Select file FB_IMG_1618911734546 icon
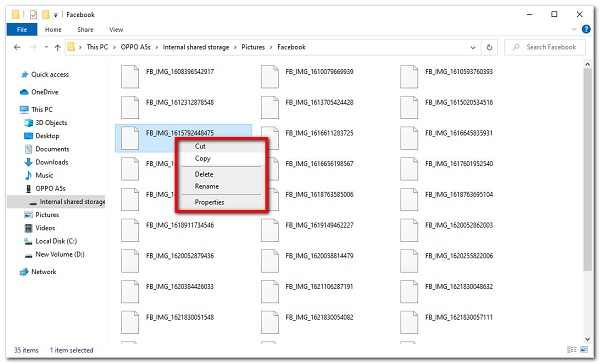The height and width of the screenshot is (364, 600). 130,230
